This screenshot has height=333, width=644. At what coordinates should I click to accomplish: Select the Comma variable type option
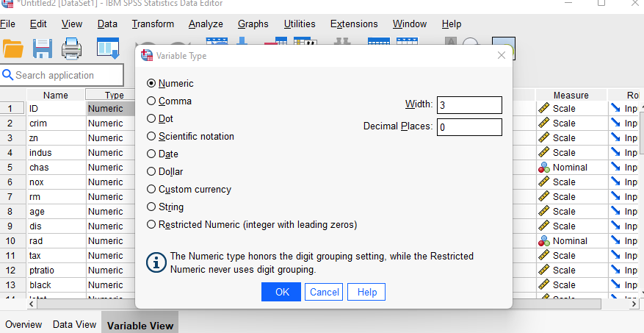pyautogui.click(x=152, y=101)
